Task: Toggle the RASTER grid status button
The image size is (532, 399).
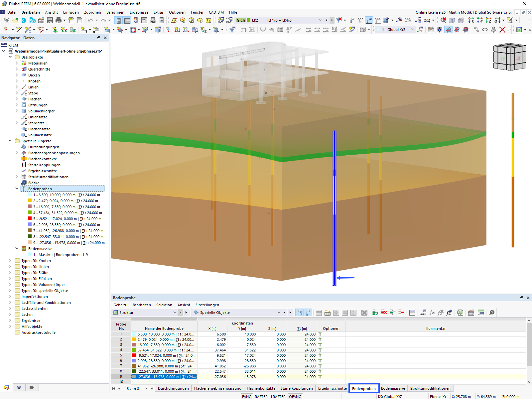Action: point(261,397)
